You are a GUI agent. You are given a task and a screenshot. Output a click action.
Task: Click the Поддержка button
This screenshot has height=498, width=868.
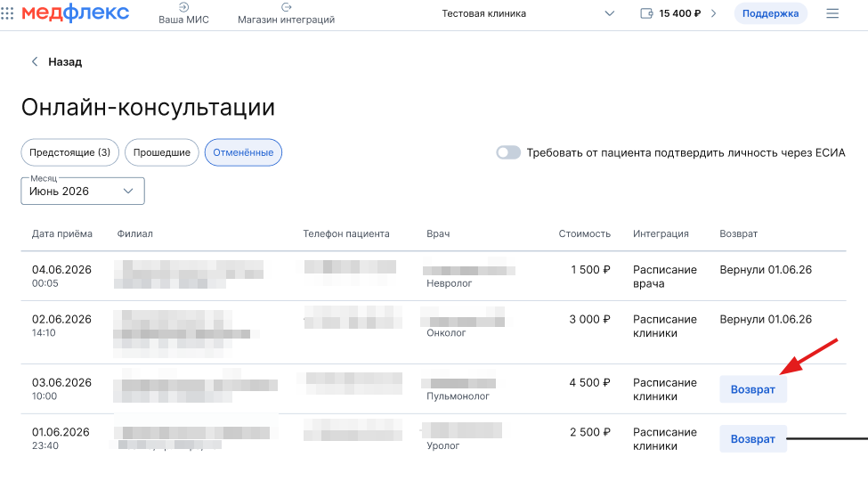770,13
